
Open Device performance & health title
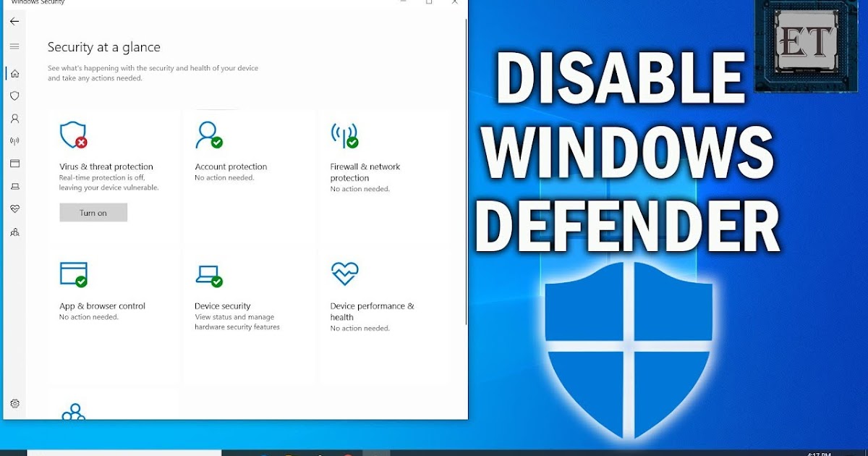tap(373, 312)
